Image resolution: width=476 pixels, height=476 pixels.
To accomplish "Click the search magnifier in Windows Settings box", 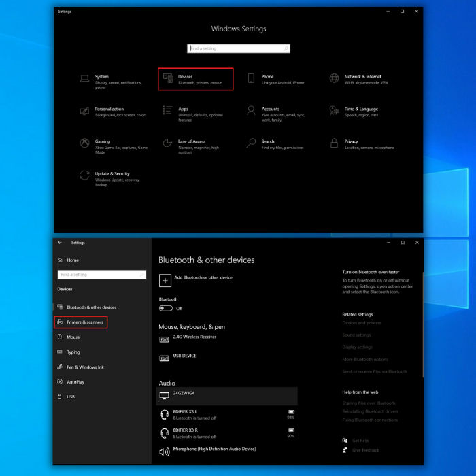I will (286, 48).
